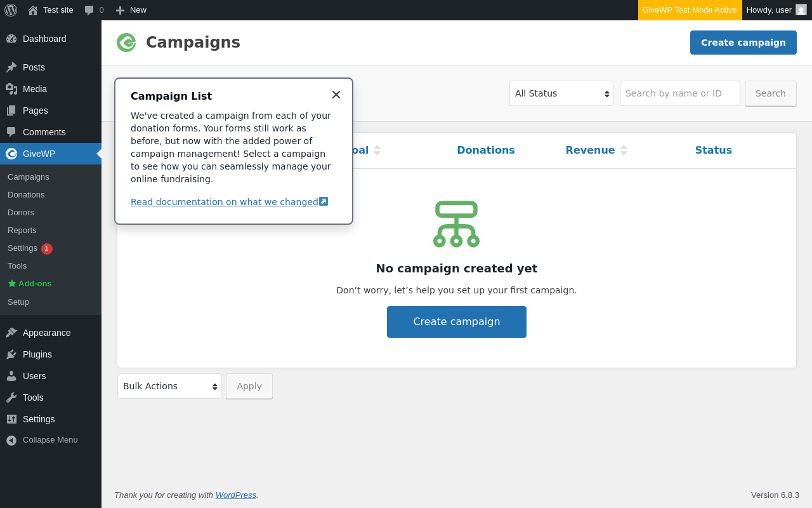Click the GiveWP logo beside Campaigns heading
812x508 pixels.
pos(126,43)
